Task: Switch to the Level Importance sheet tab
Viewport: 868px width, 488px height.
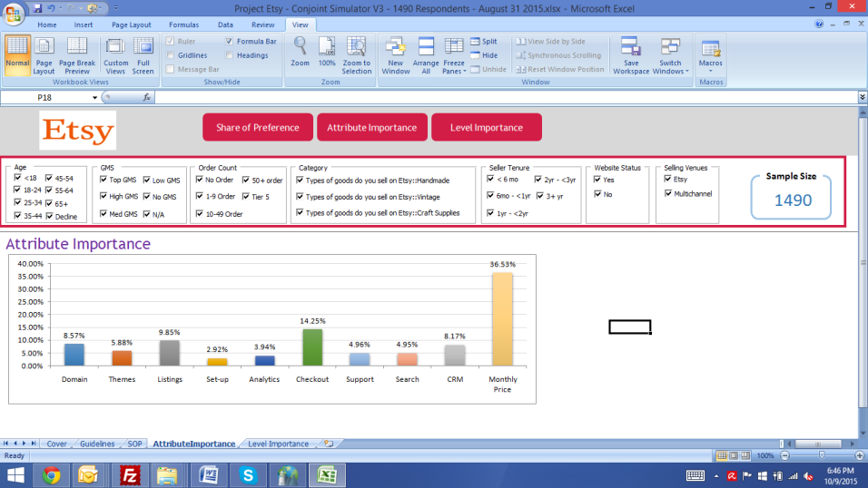Action: click(x=278, y=444)
